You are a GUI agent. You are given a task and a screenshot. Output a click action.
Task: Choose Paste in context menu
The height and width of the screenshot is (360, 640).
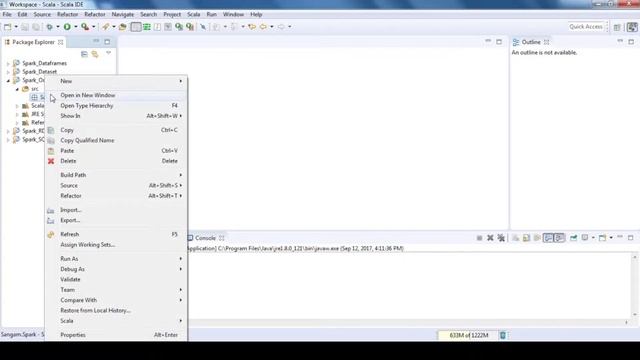tap(116, 151)
